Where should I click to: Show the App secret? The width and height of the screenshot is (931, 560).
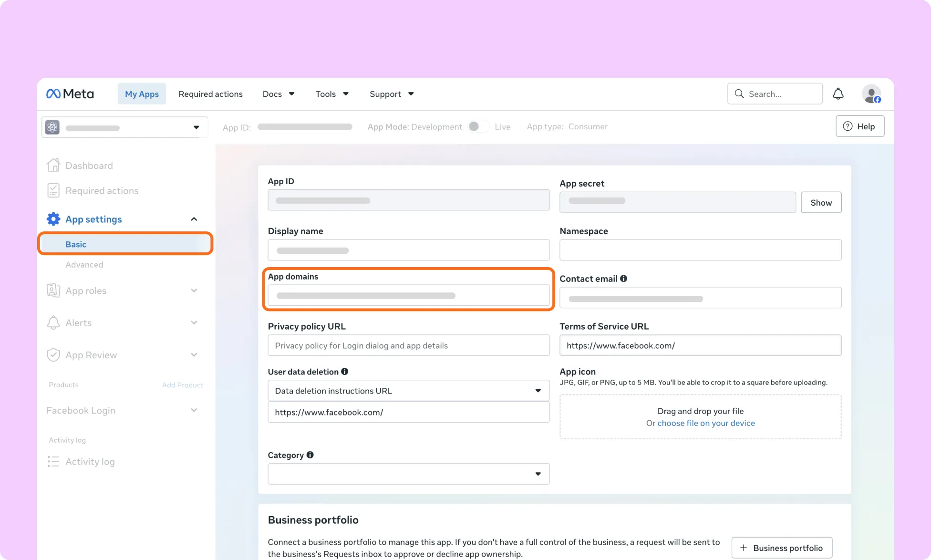pos(821,202)
